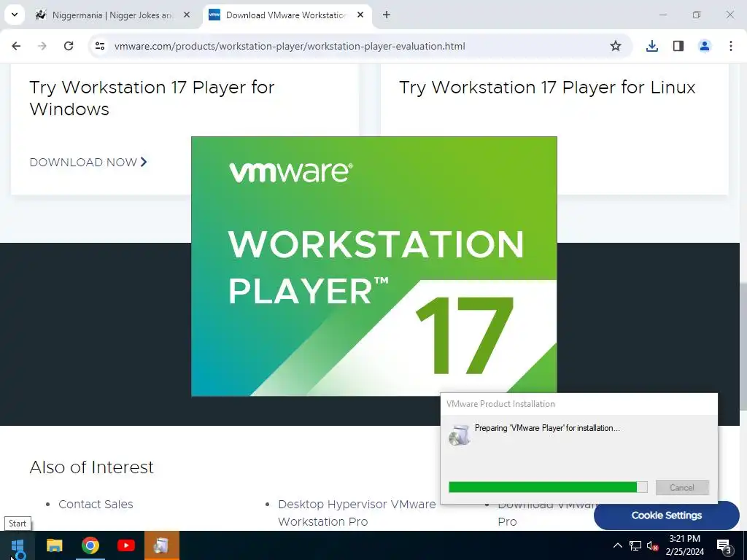The height and width of the screenshot is (560, 747).
Task: Open the Chrome profile menu
Action: coord(704,46)
